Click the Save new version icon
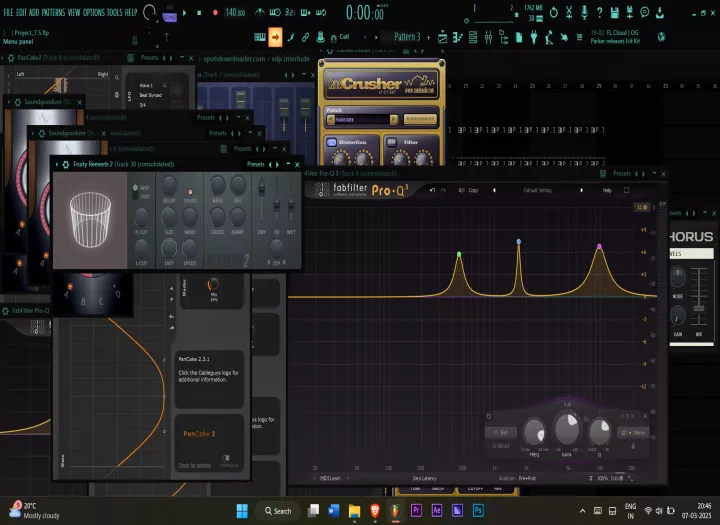The image size is (720, 525). point(630,12)
